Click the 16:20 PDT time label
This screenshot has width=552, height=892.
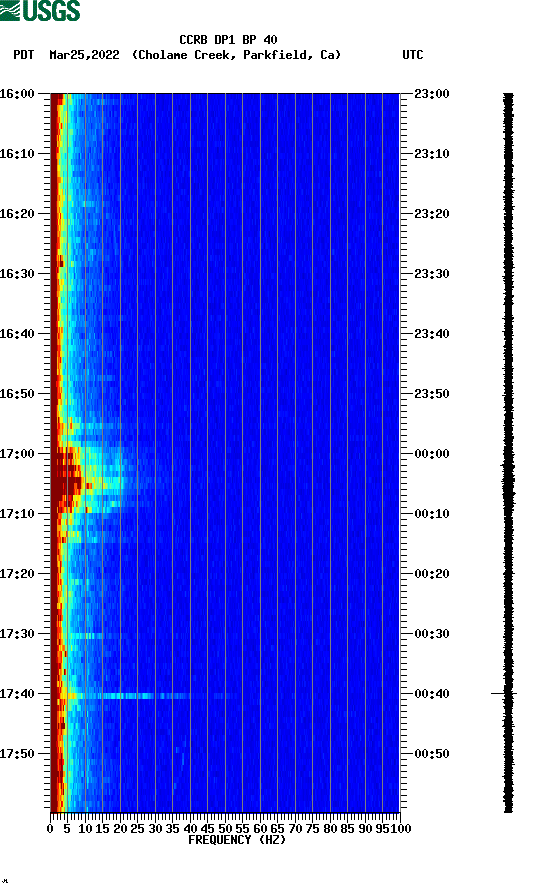click(17, 214)
